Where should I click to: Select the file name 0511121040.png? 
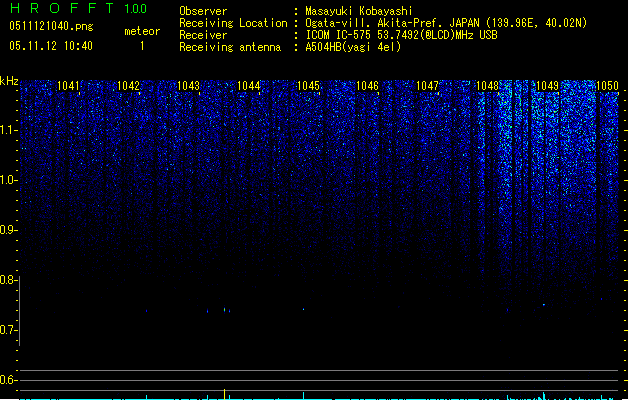[x=51, y=26]
